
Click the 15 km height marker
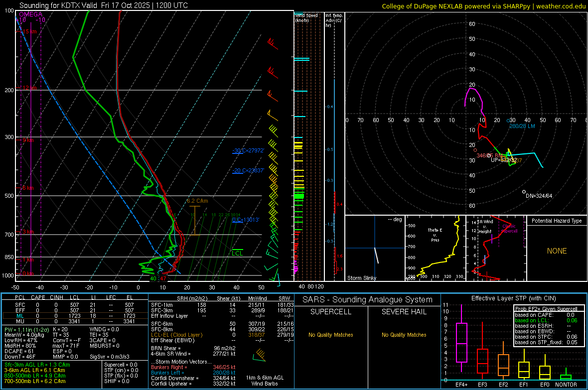29,31
